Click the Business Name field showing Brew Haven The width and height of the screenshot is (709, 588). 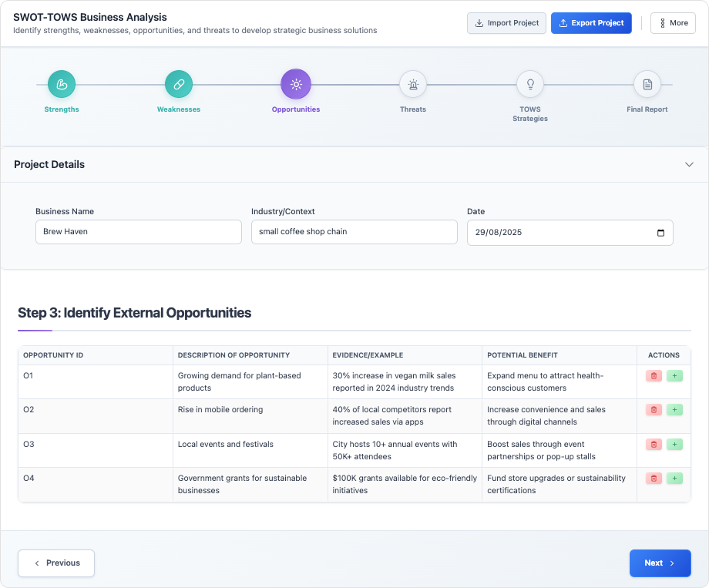click(x=138, y=232)
